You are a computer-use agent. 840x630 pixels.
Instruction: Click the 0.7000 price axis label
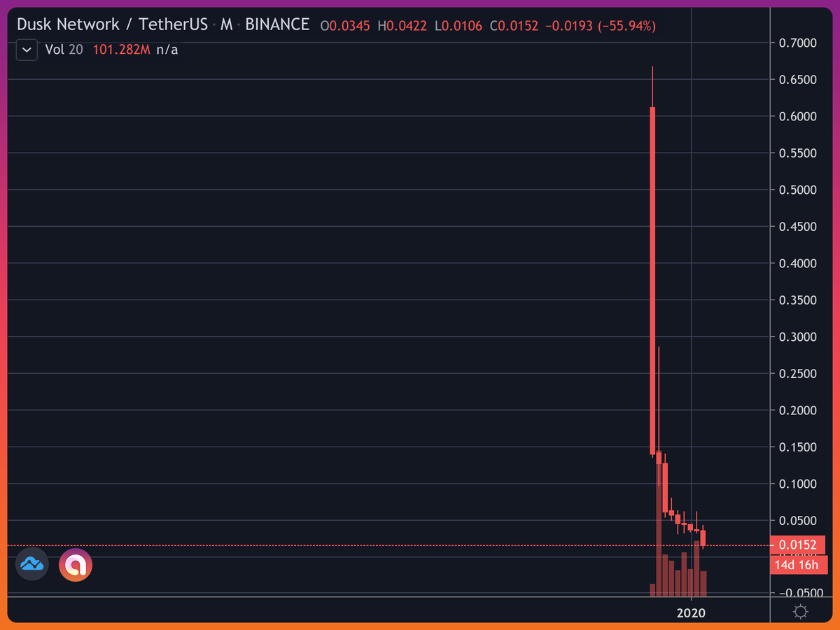tap(798, 43)
